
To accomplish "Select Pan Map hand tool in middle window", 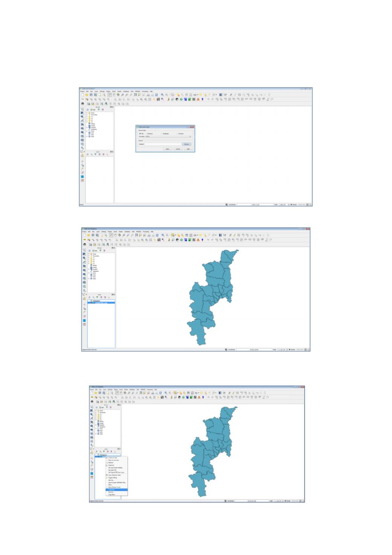I will (116, 235).
